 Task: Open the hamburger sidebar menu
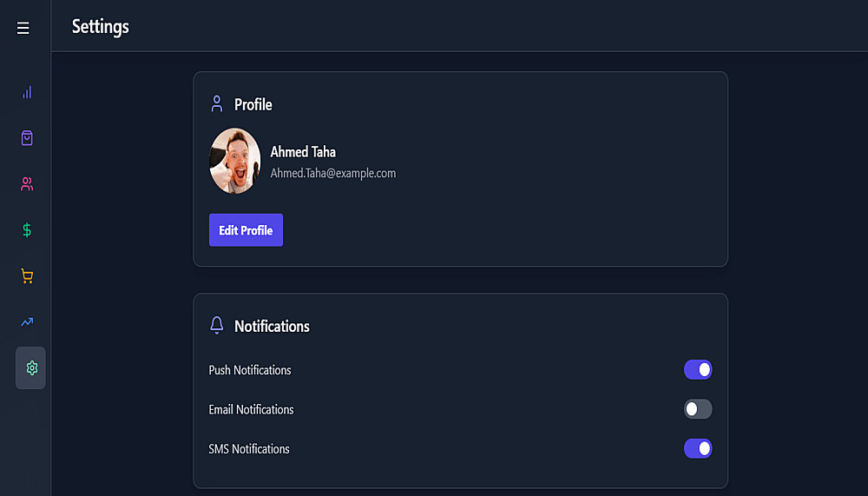pos(23,28)
